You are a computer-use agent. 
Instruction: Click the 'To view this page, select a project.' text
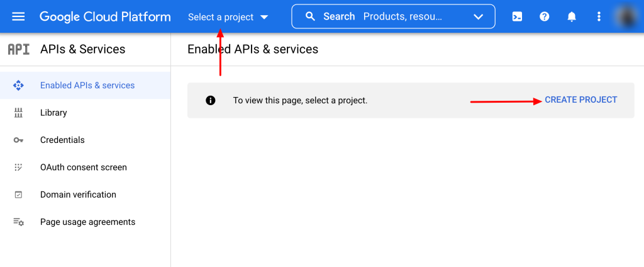(x=300, y=100)
